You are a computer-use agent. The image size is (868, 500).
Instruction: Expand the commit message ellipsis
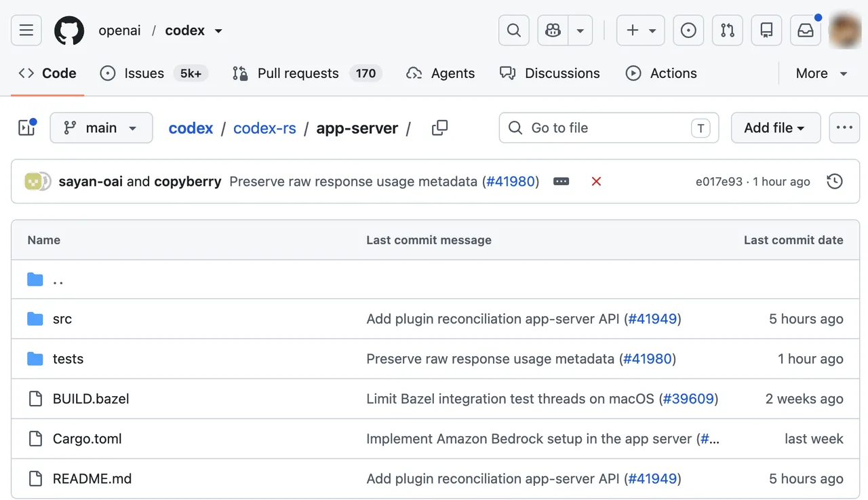pos(561,182)
